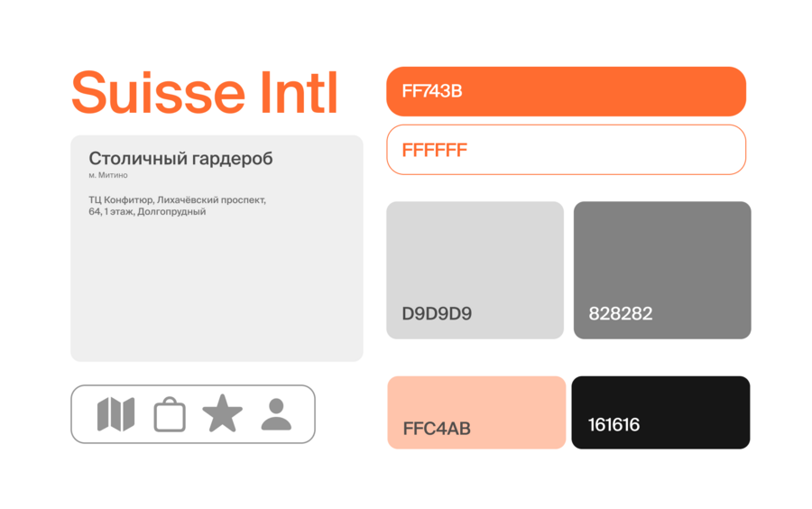Click the ТЦ Конфитюр address text

(x=178, y=205)
